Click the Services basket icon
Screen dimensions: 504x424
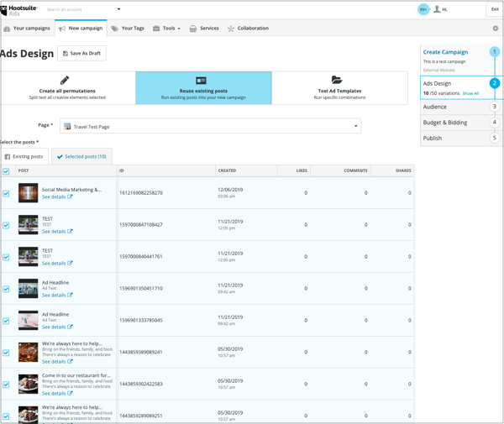[x=193, y=29]
